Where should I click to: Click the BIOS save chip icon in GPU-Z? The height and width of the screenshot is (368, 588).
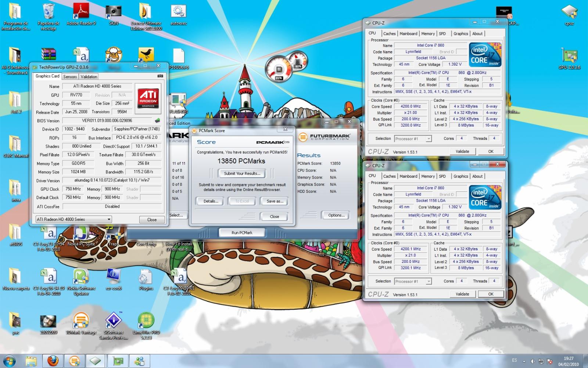157,120
